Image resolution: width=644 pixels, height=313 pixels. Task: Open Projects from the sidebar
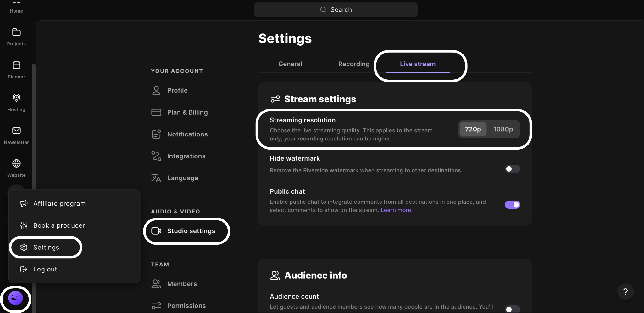pyautogui.click(x=16, y=37)
